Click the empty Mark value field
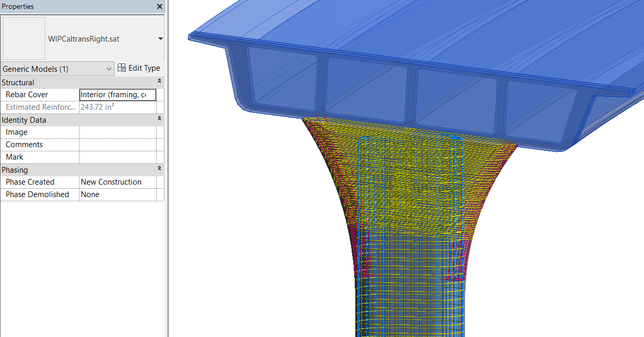 tap(120, 157)
